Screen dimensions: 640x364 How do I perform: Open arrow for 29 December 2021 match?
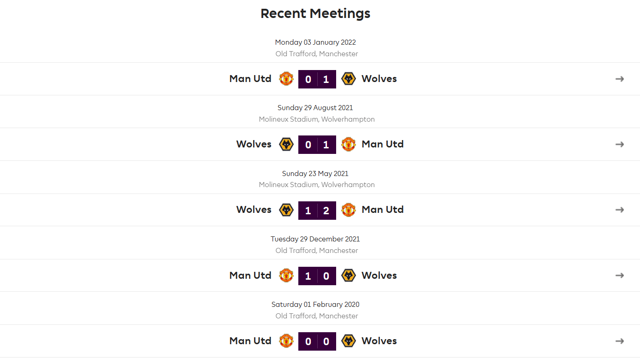tap(620, 276)
